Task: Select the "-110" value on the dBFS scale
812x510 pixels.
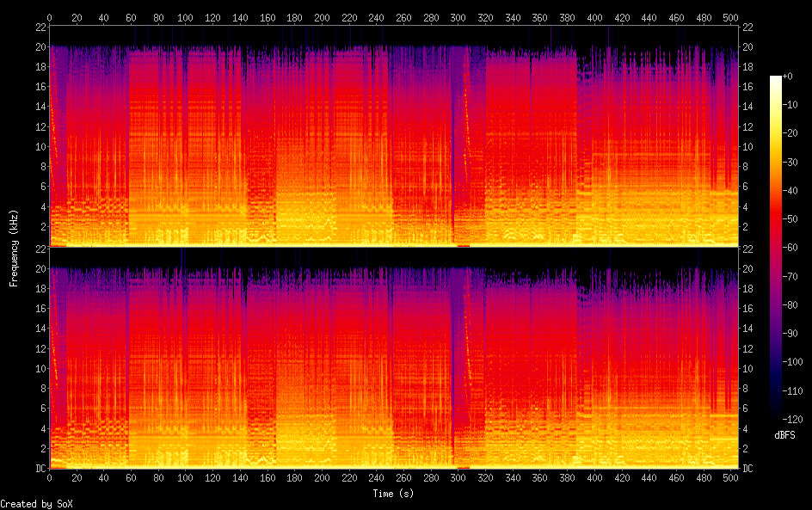Action: coord(793,391)
